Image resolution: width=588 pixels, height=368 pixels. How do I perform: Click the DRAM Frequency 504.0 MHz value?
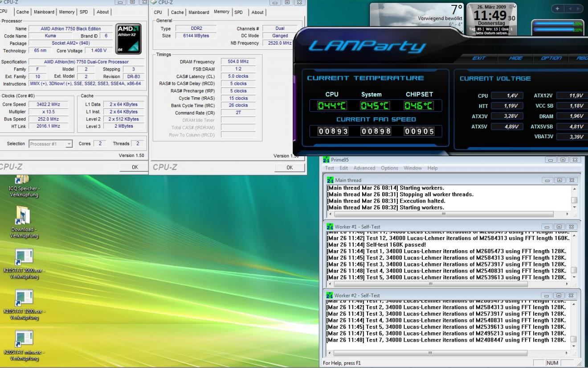click(x=237, y=62)
